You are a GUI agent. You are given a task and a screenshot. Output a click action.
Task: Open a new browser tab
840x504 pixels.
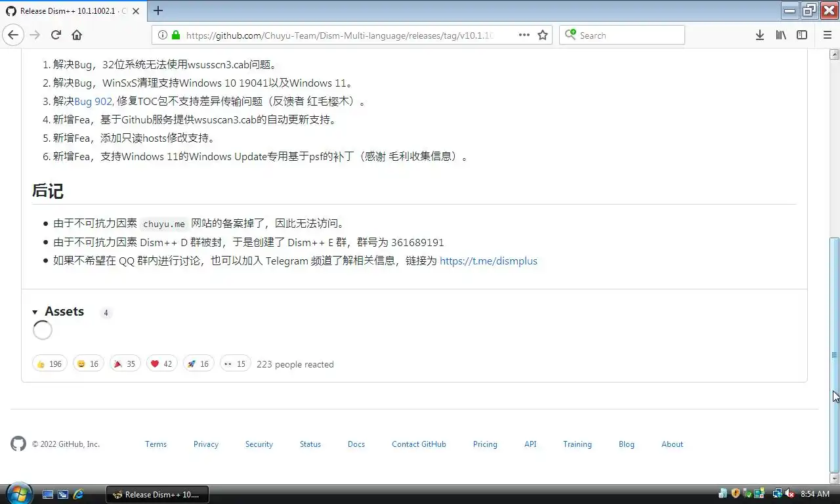pos(157,10)
